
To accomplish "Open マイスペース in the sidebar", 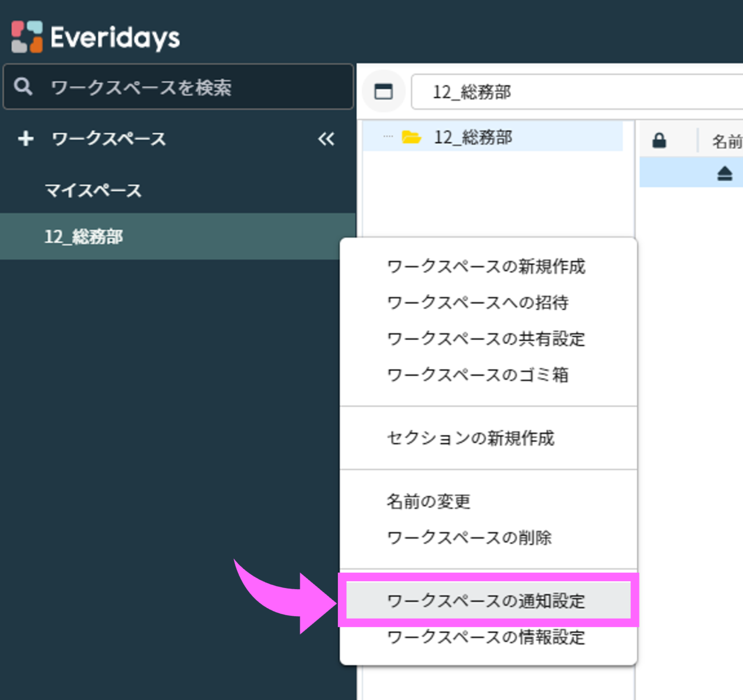I will [x=93, y=191].
